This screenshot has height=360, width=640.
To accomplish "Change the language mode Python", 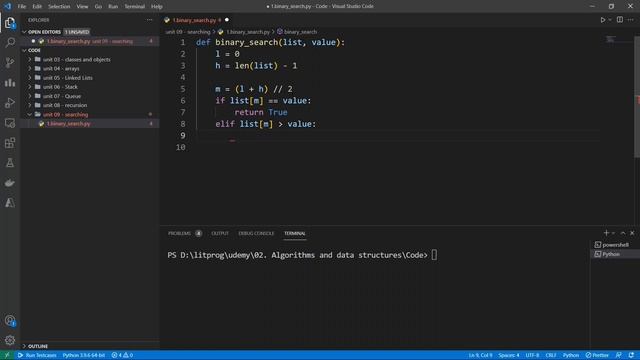I will (x=571, y=355).
